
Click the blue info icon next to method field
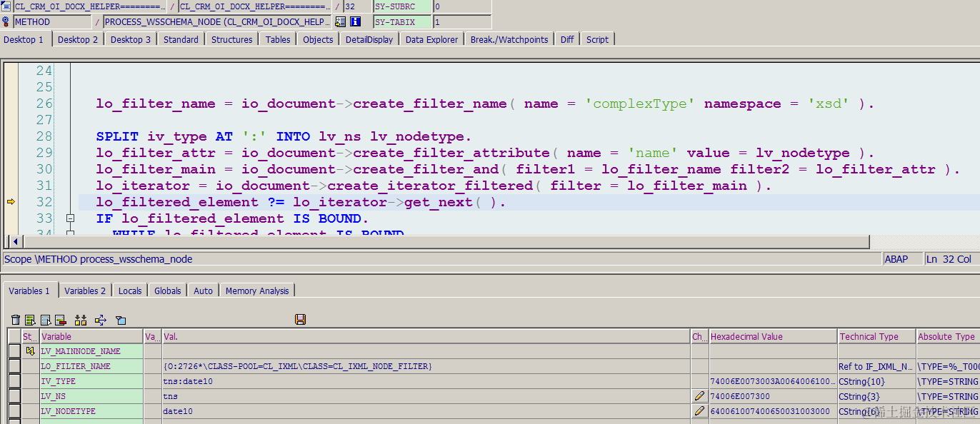[x=355, y=22]
